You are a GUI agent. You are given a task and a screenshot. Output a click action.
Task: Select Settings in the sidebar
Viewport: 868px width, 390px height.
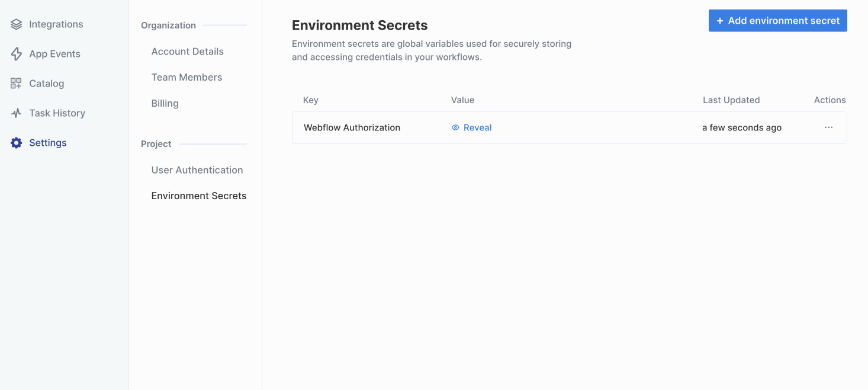[48, 143]
